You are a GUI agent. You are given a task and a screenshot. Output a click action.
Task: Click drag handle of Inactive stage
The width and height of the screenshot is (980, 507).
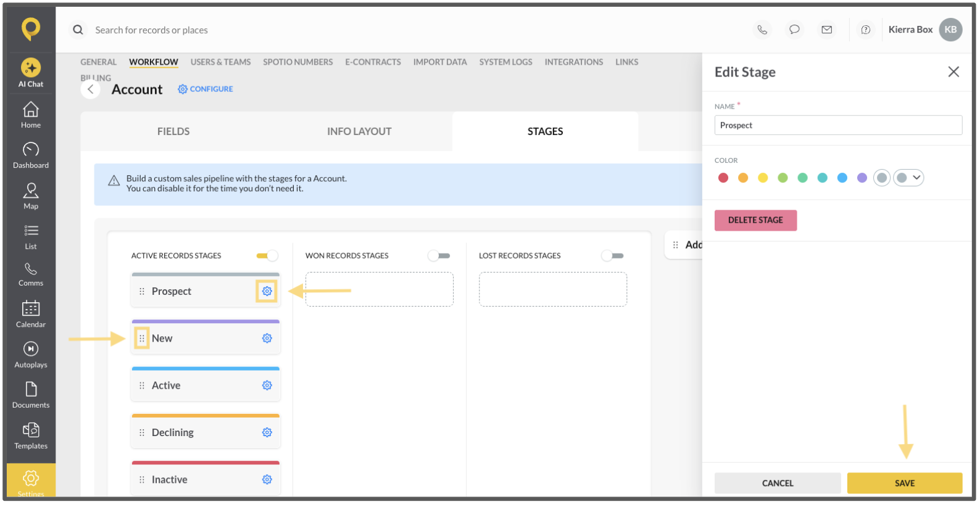click(142, 480)
